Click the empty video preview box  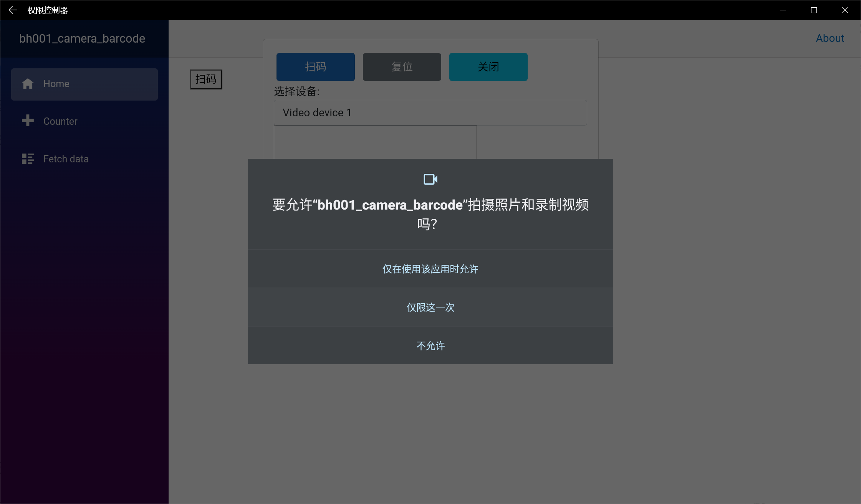(375, 142)
